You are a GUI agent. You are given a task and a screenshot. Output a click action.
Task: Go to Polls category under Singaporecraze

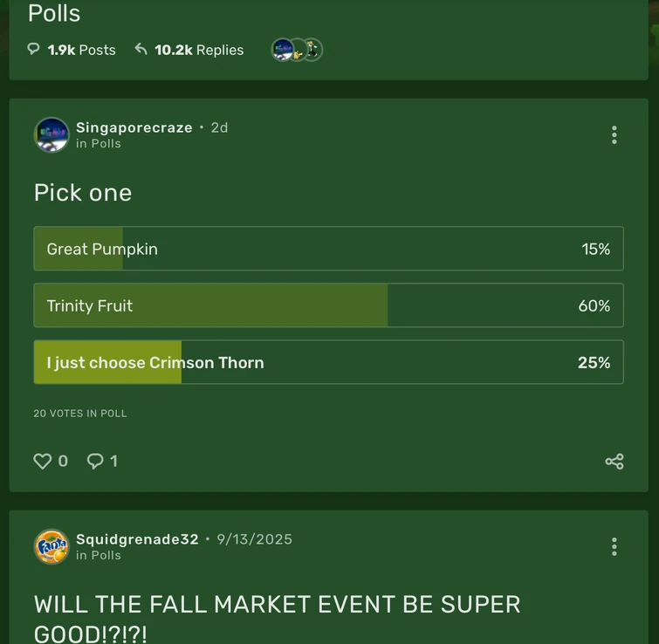[106, 144]
